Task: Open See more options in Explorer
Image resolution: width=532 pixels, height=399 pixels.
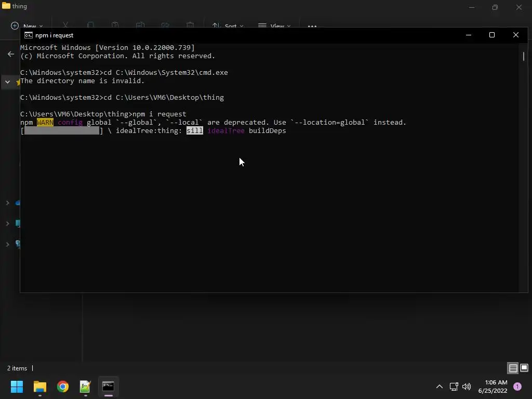Action: point(312,26)
